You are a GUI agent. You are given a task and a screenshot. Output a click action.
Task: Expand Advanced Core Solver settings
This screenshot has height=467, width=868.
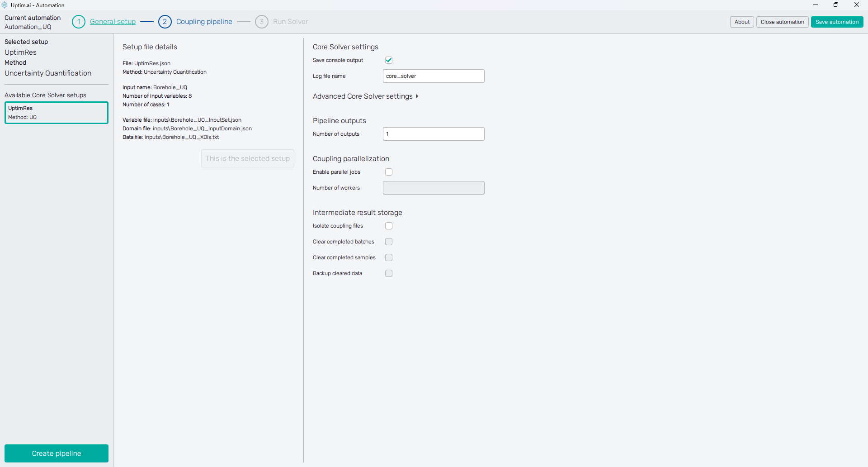click(x=365, y=96)
